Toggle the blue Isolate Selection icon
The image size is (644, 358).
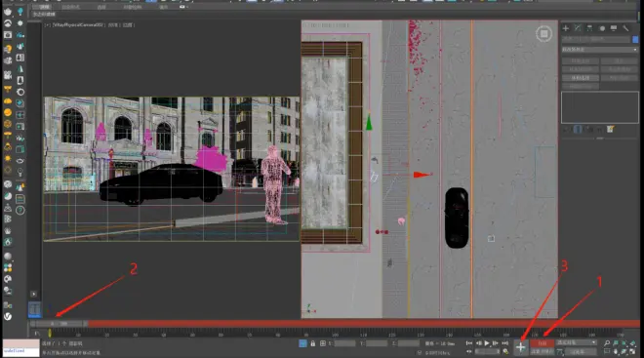[302, 343]
